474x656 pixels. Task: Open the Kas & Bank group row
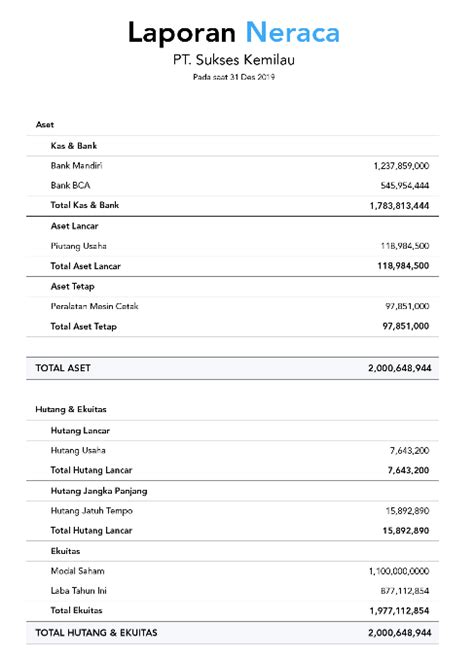[x=233, y=146]
